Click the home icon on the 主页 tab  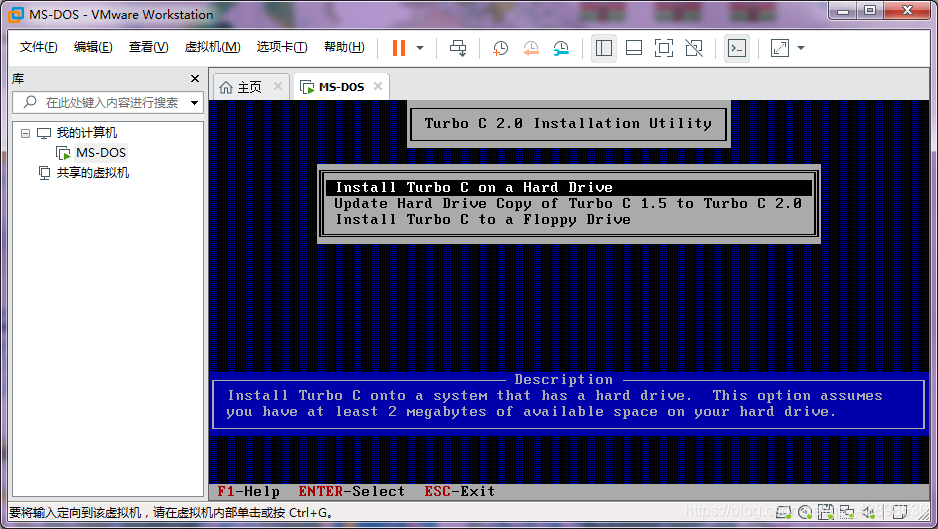click(x=226, y=87)
